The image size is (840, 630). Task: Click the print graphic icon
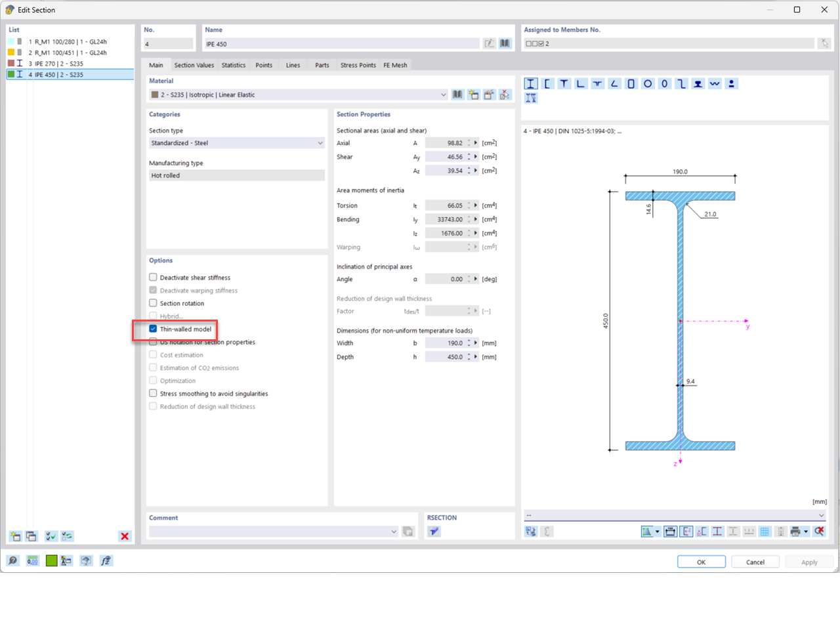tap(795, 532)
